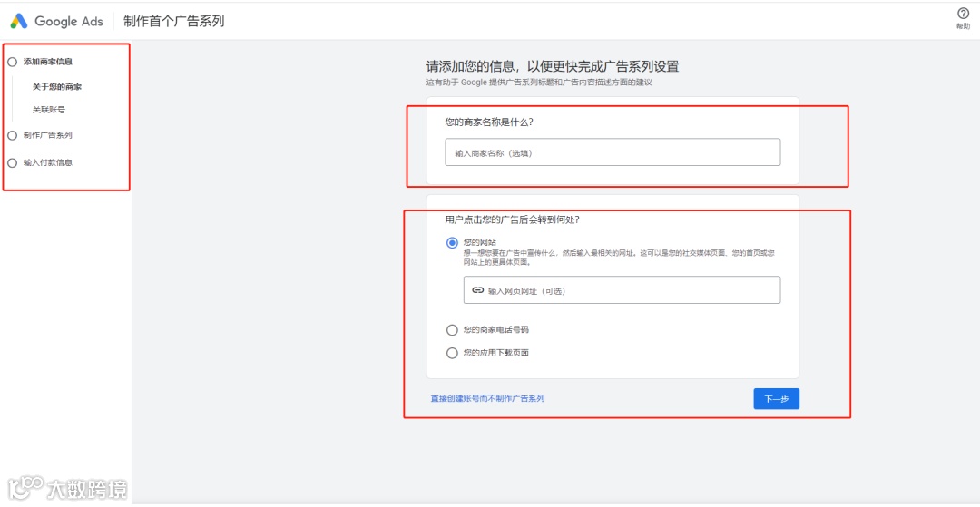Image resolution: width=980 pixels, height=507 pixels.
Task: Select 添加商家信息 step label
Action: click(47, 62)
